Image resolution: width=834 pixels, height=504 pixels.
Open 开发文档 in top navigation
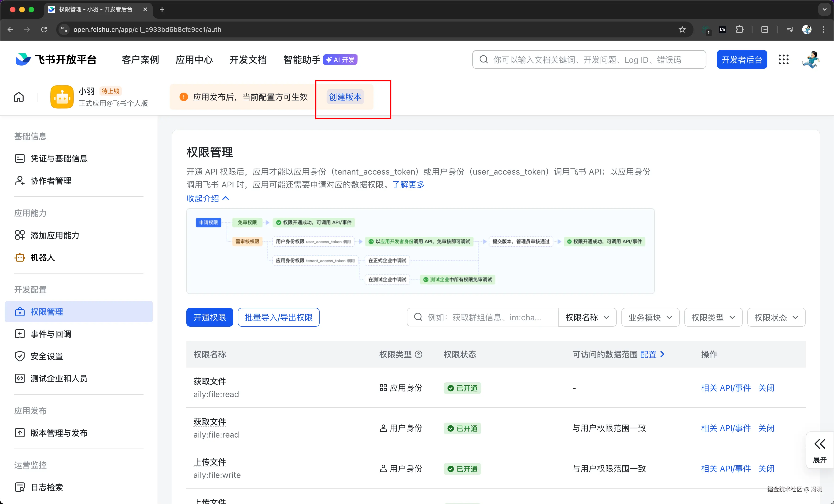[x=248, y=60]
